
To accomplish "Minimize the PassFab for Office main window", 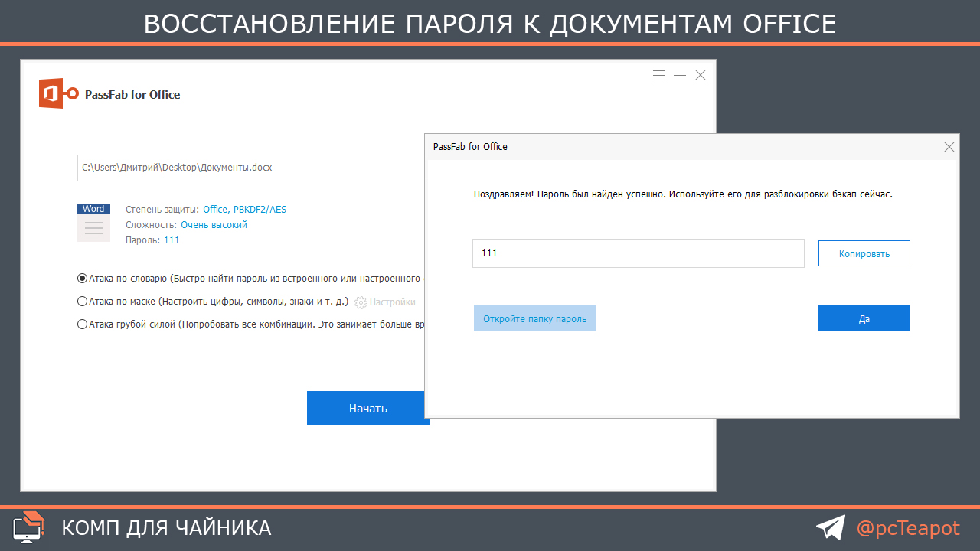I will [680, 75].
